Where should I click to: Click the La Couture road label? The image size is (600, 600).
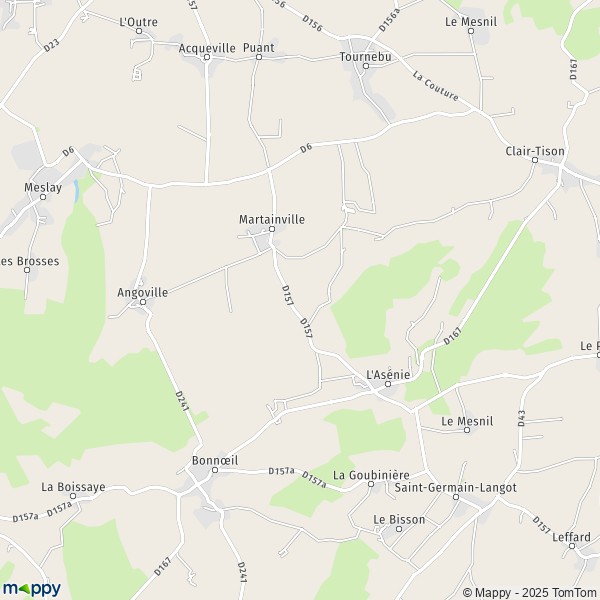(435, 86)
